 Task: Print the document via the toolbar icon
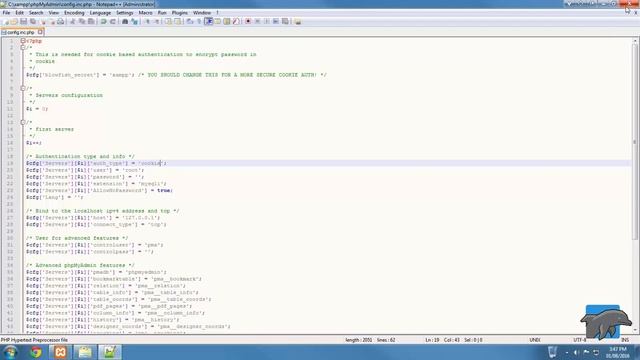[60, 21]
